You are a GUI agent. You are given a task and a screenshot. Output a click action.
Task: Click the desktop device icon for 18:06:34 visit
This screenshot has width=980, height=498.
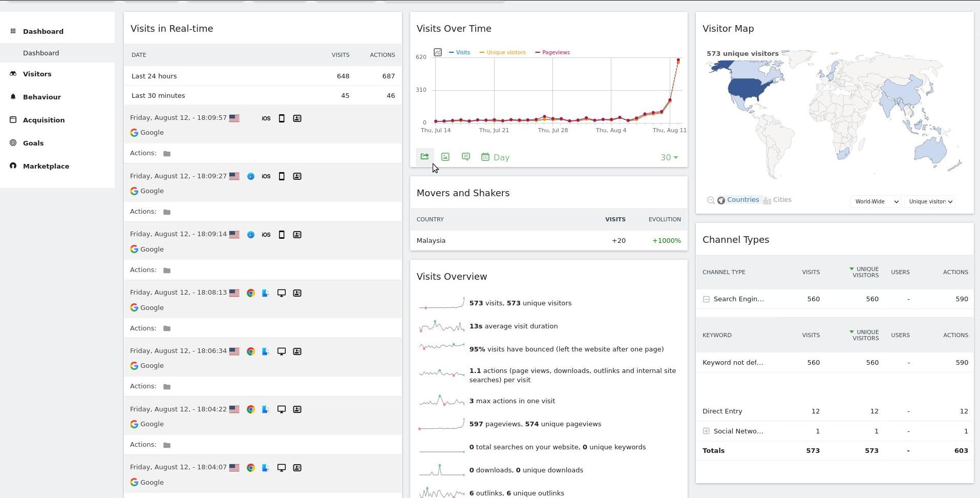282,351
